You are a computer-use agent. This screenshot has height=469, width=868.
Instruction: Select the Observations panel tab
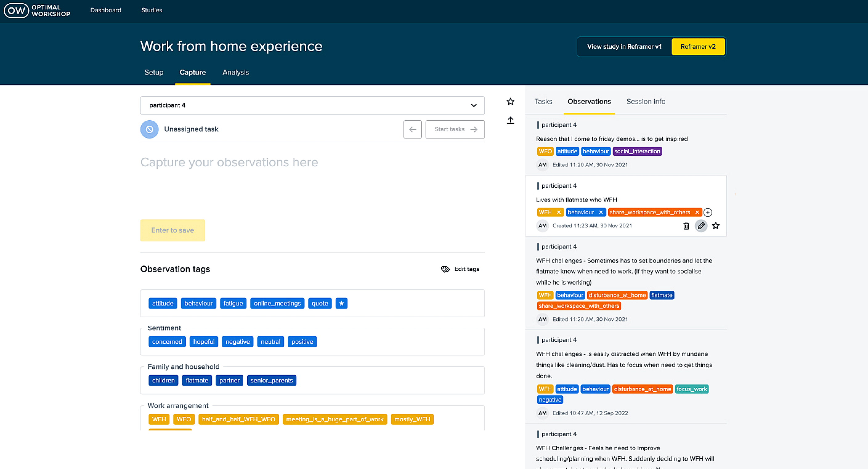(589, 102)
